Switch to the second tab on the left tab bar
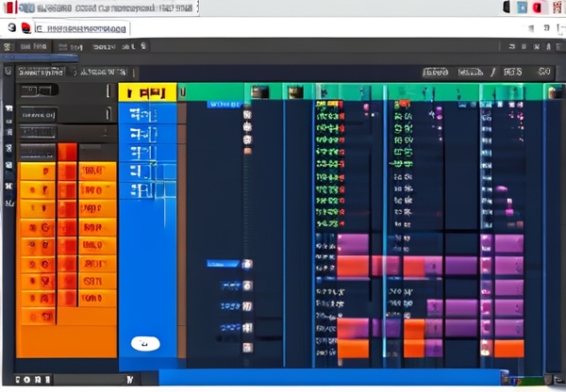The width and height of the screenshot is (566, 392). pyautogui.click(x=102, y=71)
